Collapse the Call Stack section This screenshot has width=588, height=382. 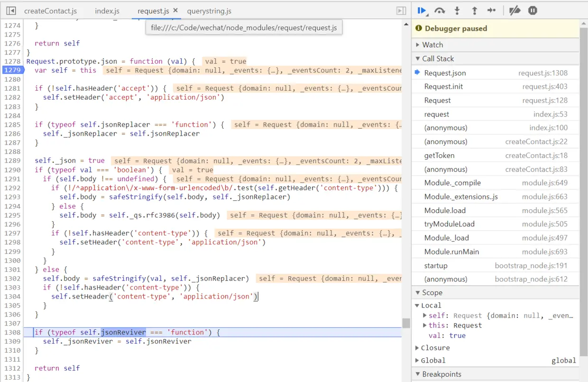click(438, 58)
